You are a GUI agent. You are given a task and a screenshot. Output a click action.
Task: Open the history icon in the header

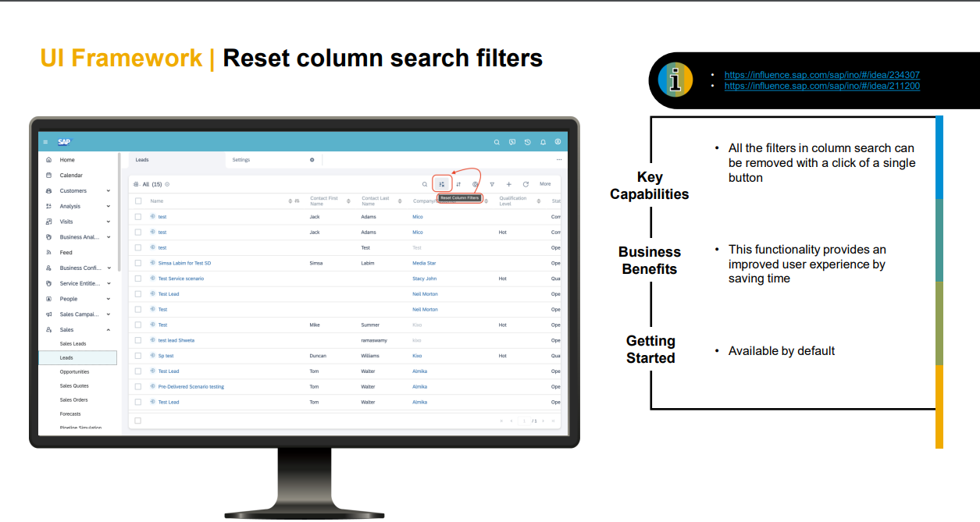click(x=528, y=142)
